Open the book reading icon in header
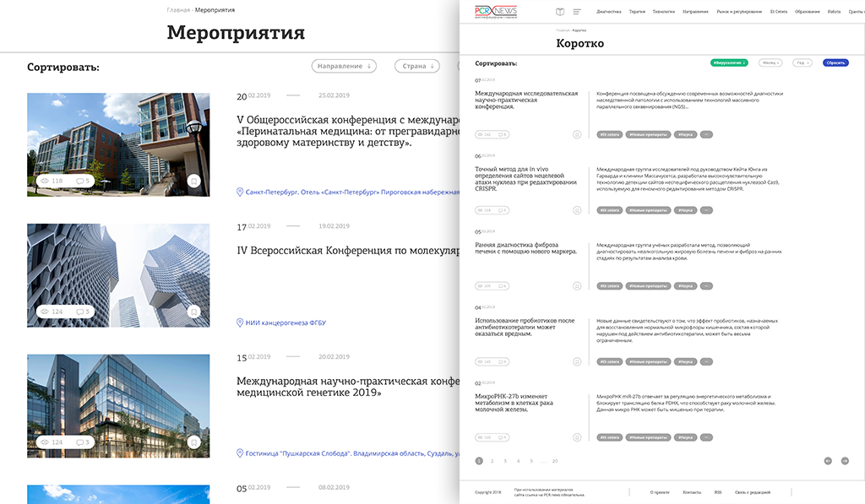This screenshot has height=504, width=865. click(560, 12)
